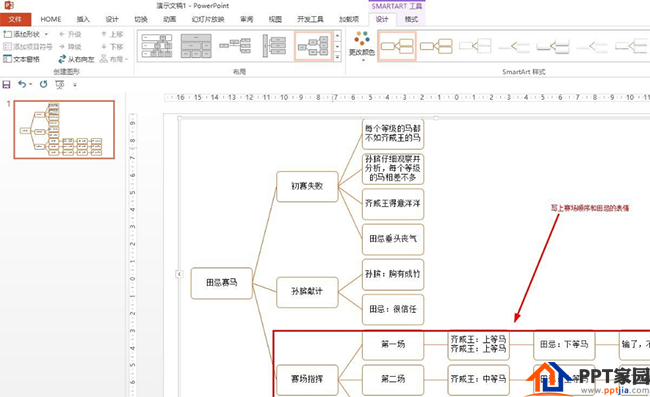Click layout gallery down arrow
The width and height of the screenshot is (650, 397).
[x=337, y=46]
